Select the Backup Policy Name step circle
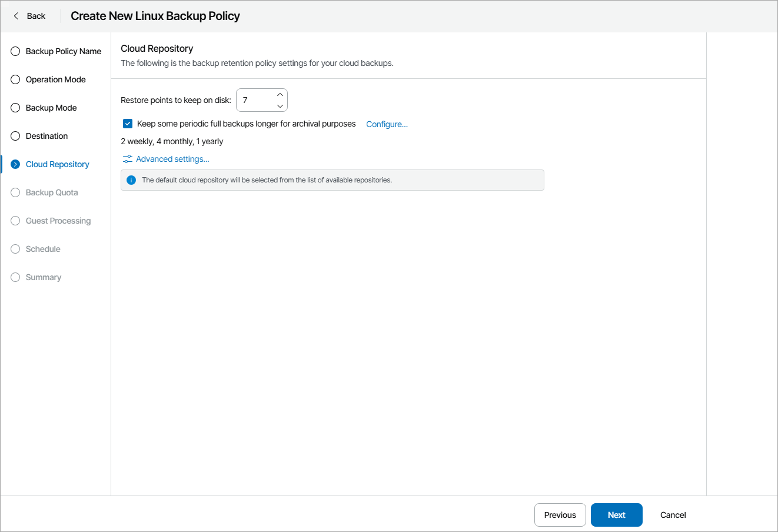Screen dimensions: 778x532 point(15,51)
